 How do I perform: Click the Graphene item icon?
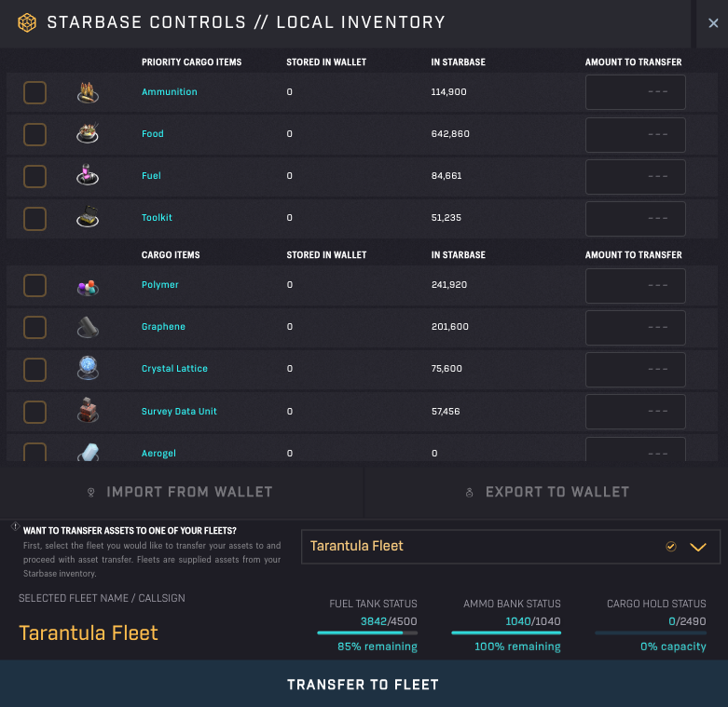pyautogui.click(x=88, y=327)
